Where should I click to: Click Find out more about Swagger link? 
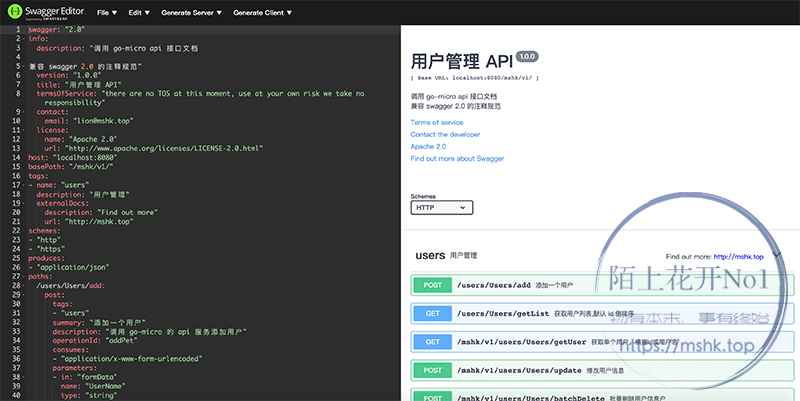pyautogui.click(x=457, y=159)
